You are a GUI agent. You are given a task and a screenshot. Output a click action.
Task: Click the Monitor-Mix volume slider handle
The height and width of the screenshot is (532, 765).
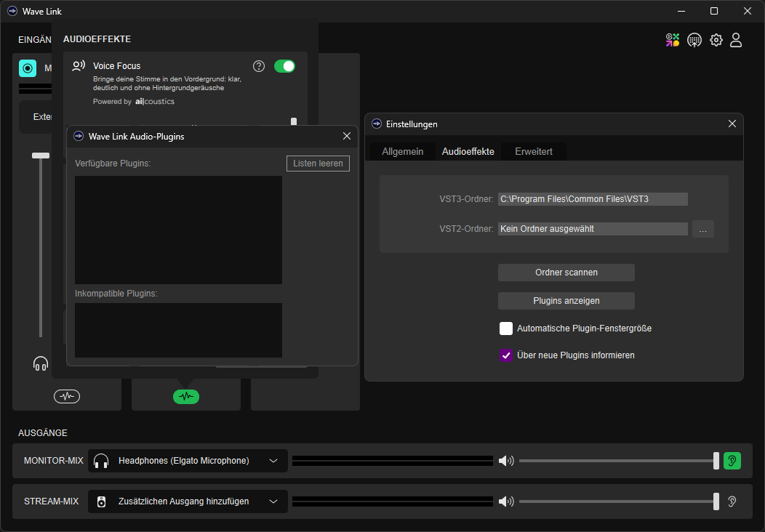[x=716, y=461]
